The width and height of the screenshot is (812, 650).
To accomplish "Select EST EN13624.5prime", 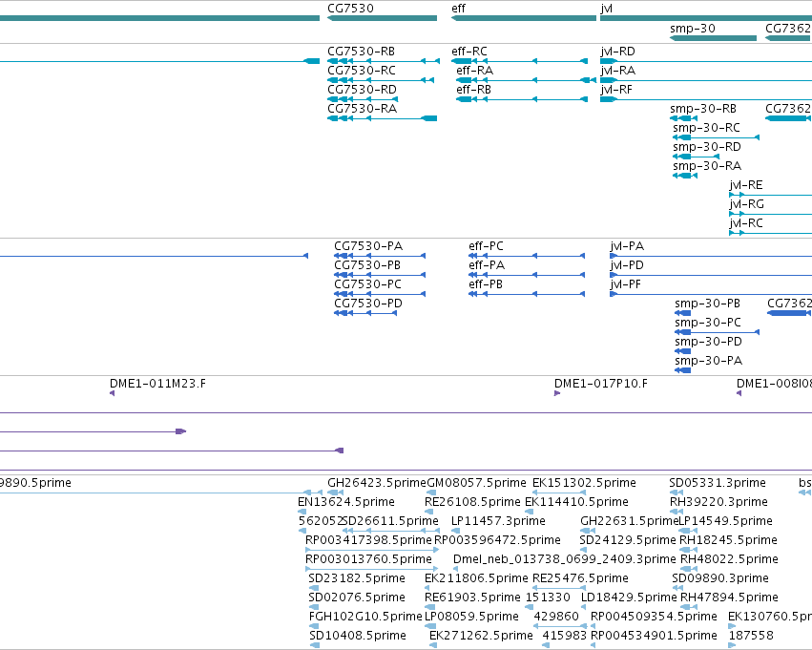I will click(x=346, y=502).
